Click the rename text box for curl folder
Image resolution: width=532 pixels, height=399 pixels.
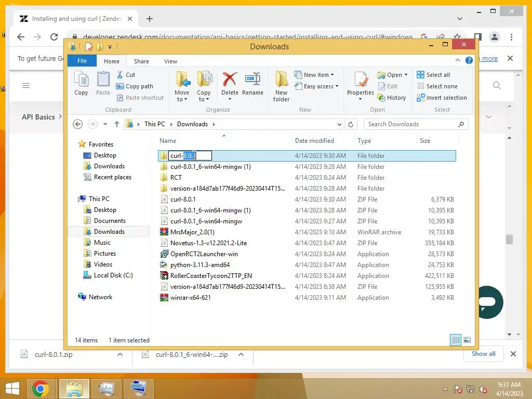click(x=190, y=156)
